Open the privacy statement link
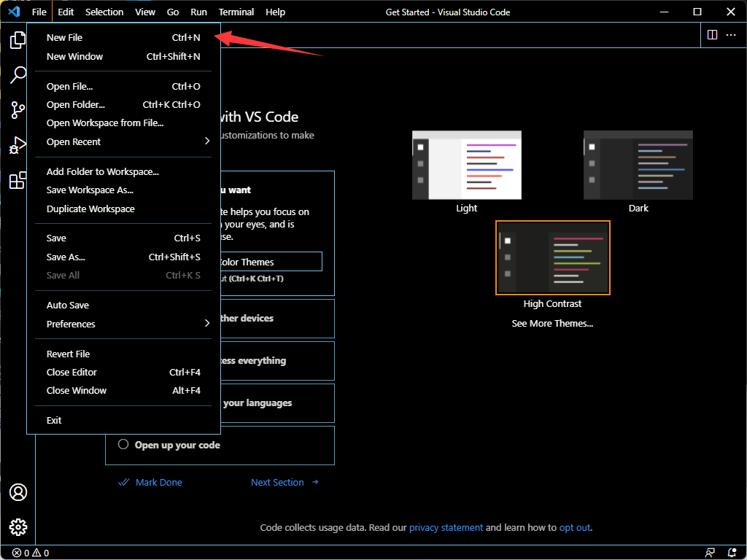 [x=446, y=528]
